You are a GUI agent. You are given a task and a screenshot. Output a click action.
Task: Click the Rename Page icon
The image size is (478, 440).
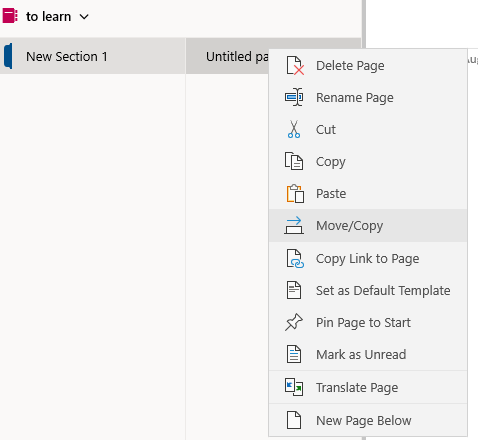coord(294,97)
